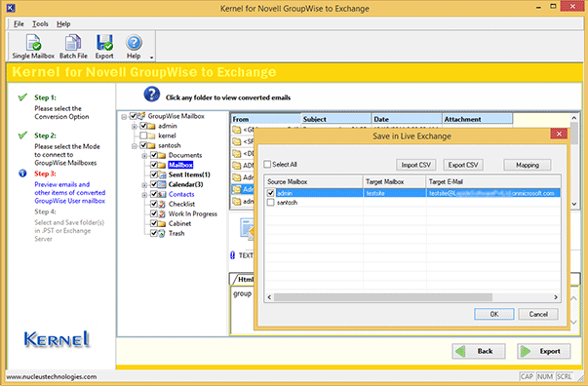This screenshot has width=588, height=386.
Task: Click the Attachment column header
Action: click(478, 119)
